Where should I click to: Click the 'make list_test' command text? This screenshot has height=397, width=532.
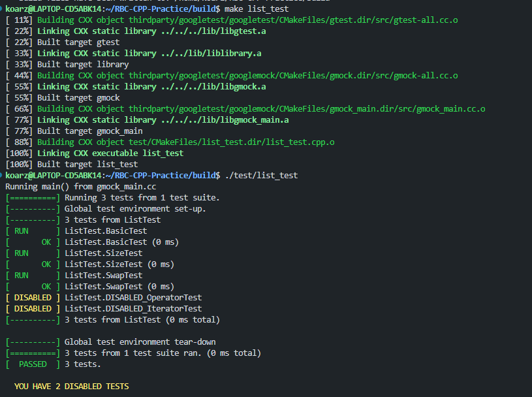click(257, 9)
